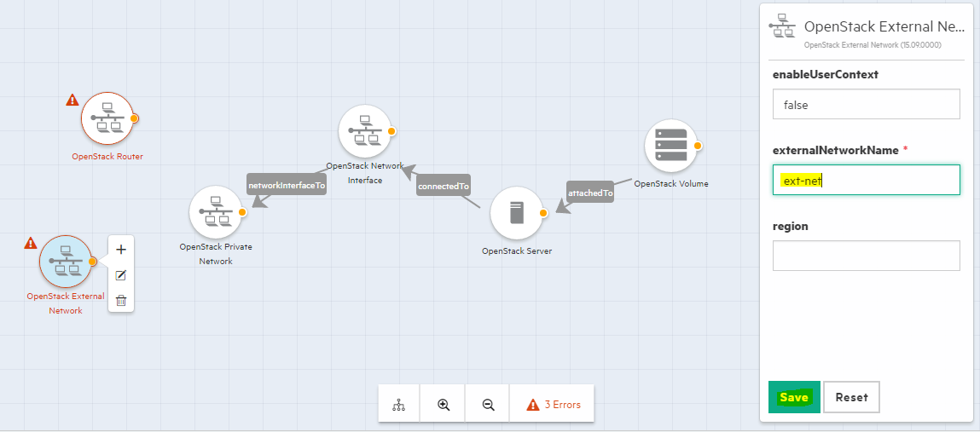The height and width of the screenshot is (432, 980).
Task: Click the auto-layout hierarchy icon
Action: [x=399, y=405]
